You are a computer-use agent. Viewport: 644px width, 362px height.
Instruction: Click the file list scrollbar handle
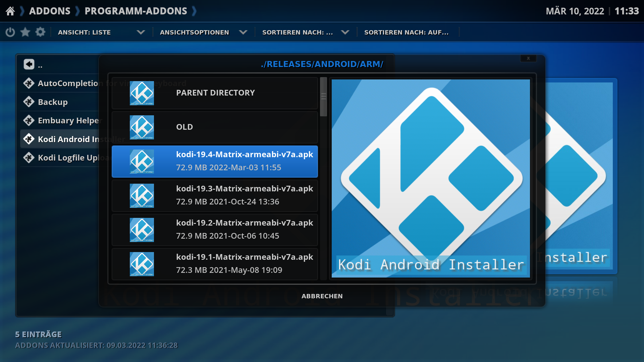323,97
